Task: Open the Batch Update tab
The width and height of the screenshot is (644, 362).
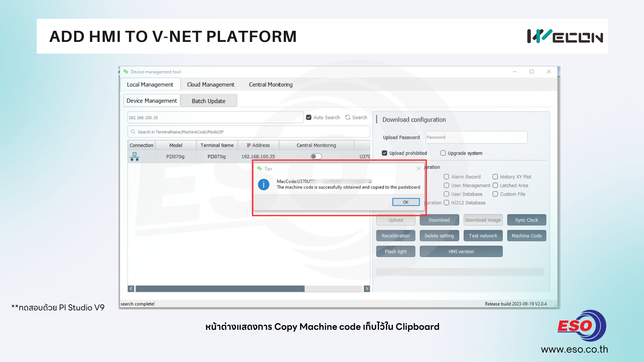Action: (x=208, y=101)
